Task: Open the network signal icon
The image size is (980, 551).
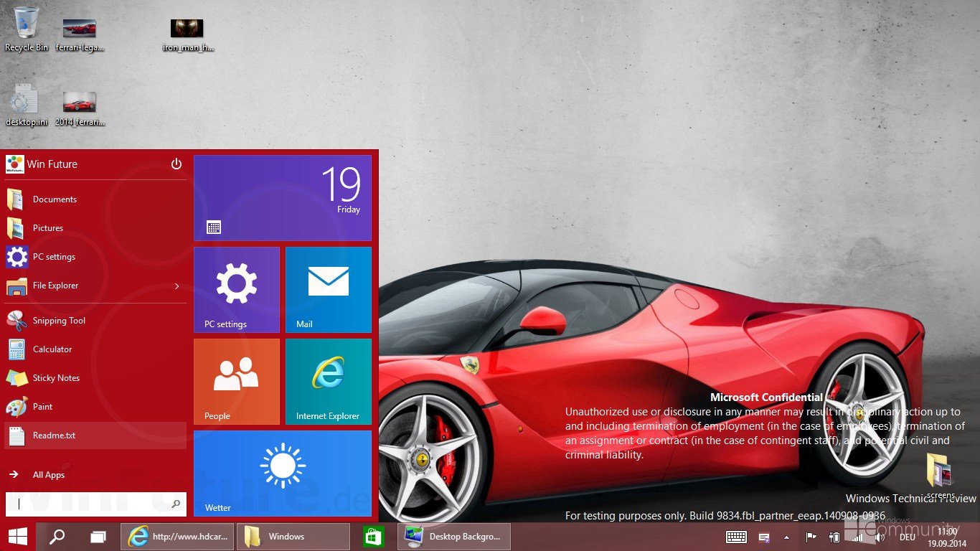Action: (857, 537)
